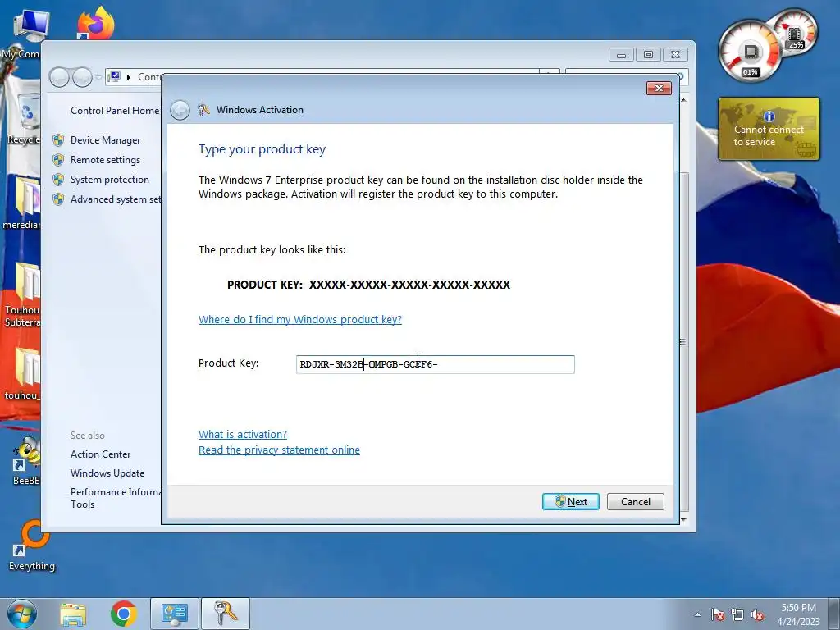Open Performance Information and Tools link

tap(115, 498)
